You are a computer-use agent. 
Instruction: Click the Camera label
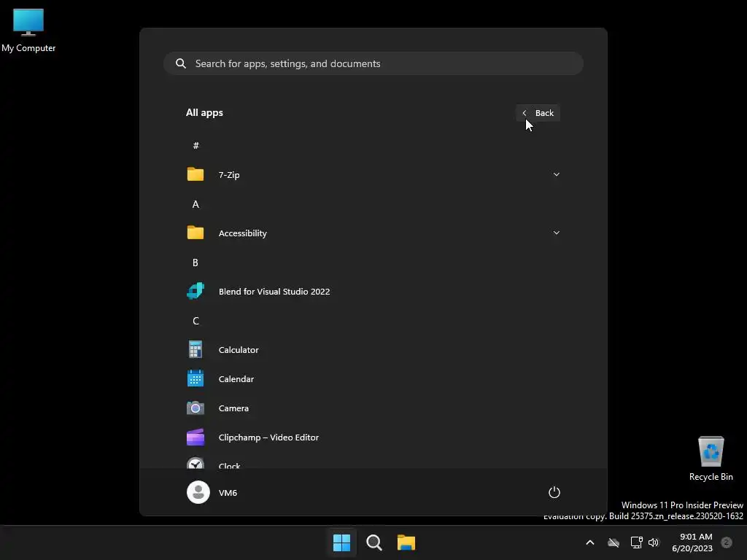click(x=233, y=408)
